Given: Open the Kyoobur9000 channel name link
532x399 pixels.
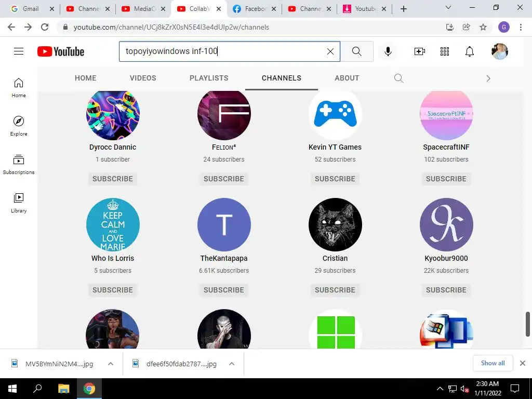Looking at the screenshot, I should [x=446, y=258].
